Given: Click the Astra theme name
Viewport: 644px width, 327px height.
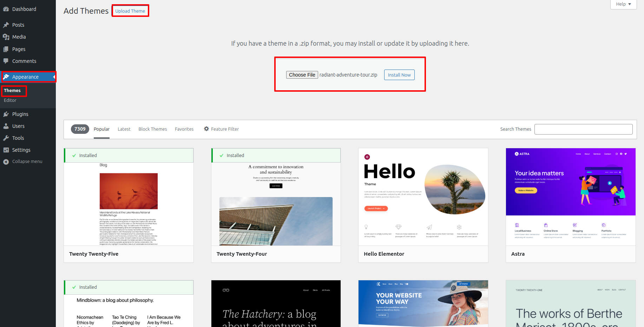Looking at the screenshot, I should (x=518, y=254).
